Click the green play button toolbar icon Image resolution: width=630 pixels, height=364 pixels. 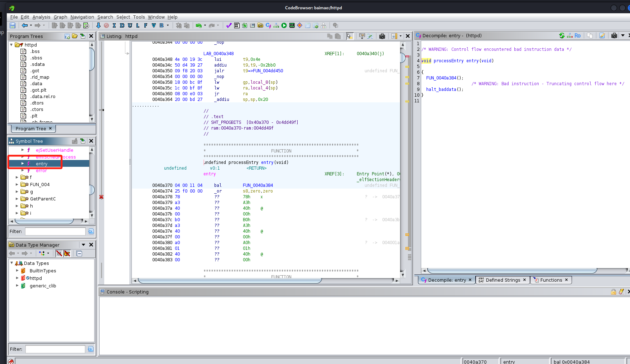pyautogui.click(x=284, y=25)
